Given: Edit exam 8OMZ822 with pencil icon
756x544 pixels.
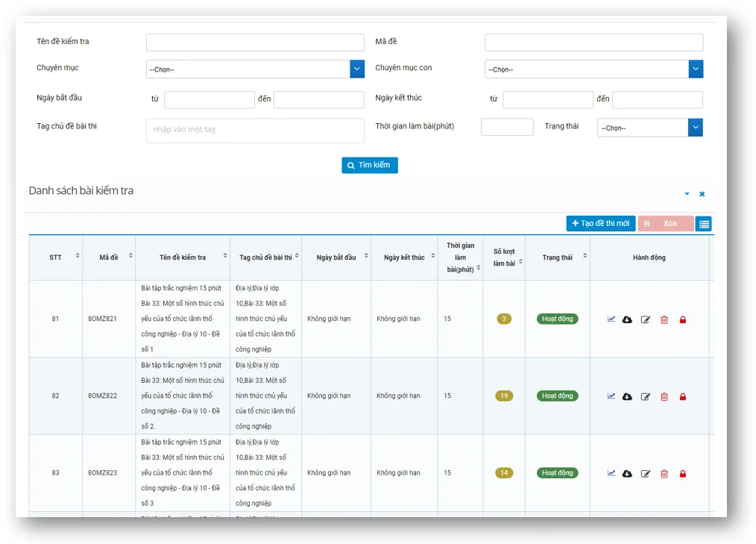Looking at the screenshot, I should click(646, 397).
